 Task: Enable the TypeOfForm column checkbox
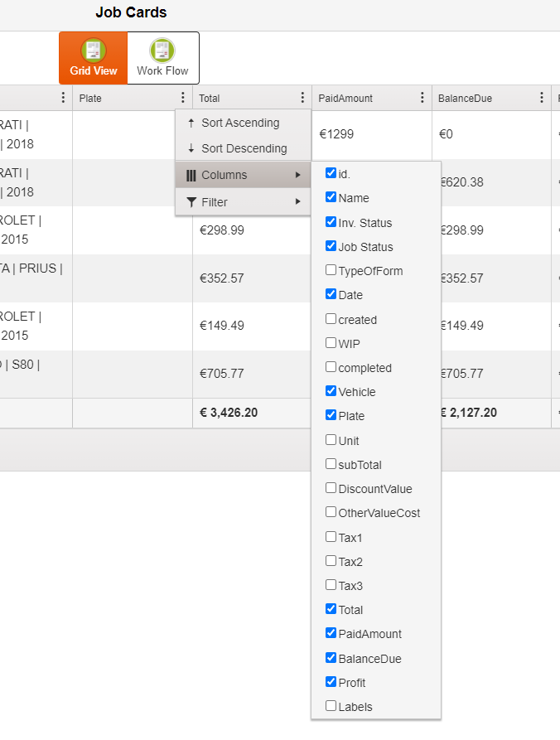[331, 270]
